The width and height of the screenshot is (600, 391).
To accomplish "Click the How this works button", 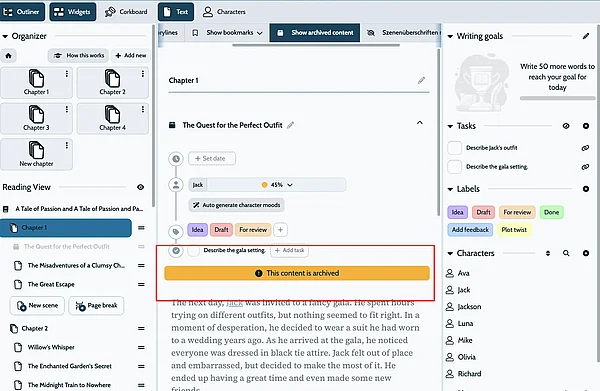I will pos(78,55).
